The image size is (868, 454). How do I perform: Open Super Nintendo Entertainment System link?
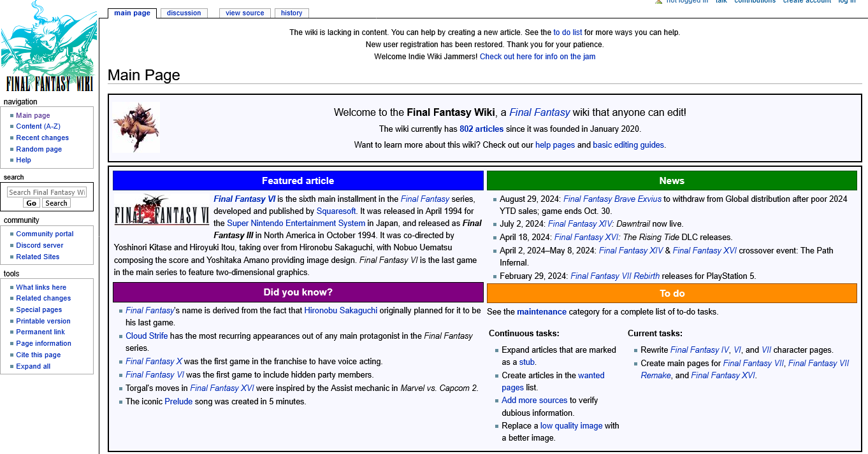point(296,223)
